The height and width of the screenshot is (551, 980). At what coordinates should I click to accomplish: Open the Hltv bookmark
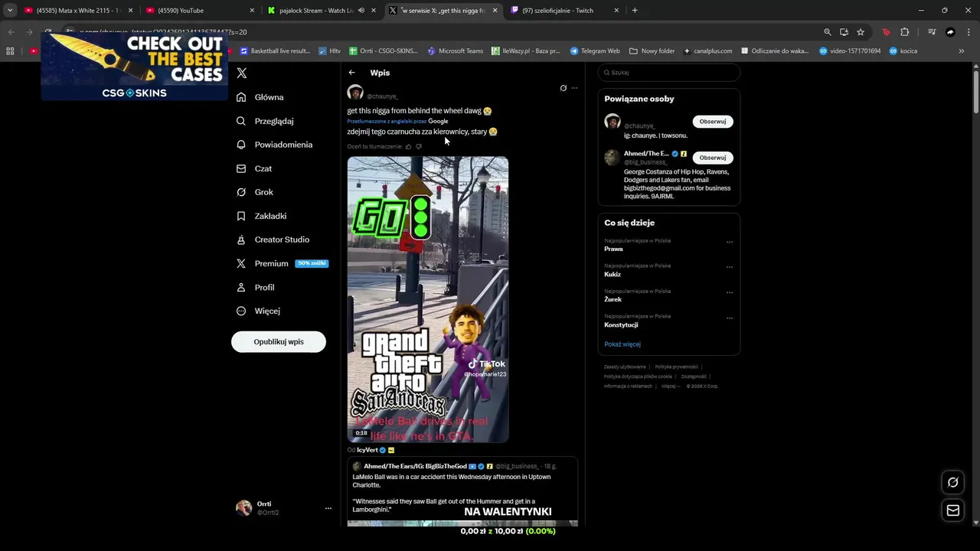tap(329, 51)
